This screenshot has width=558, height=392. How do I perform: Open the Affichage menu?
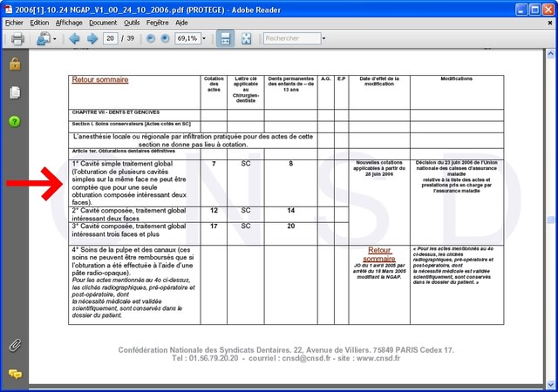tap(69, 23)
